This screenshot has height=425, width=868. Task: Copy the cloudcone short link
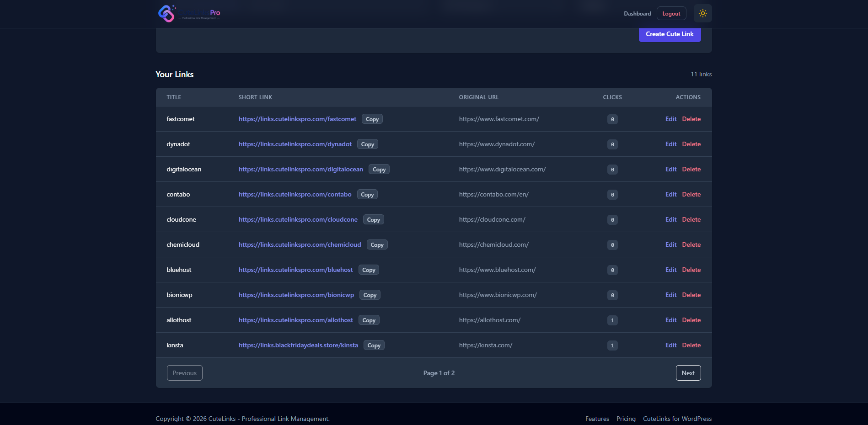click(374, 220)
